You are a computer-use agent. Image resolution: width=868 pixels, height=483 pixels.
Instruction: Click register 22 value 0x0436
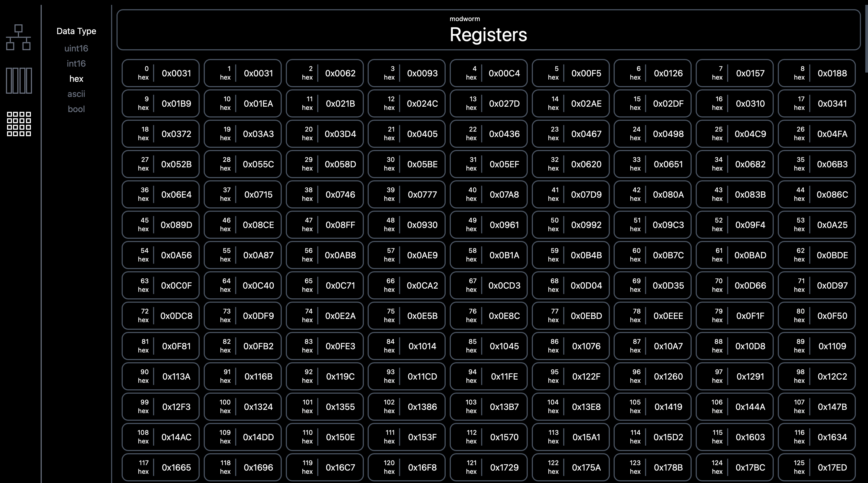point(504,134)
